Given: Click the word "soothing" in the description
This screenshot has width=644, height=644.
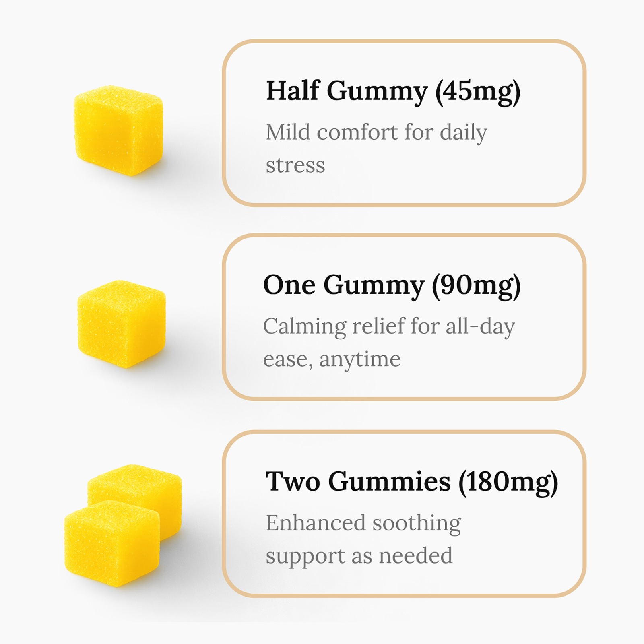Looking at the screenshot, I should [417, 523].
